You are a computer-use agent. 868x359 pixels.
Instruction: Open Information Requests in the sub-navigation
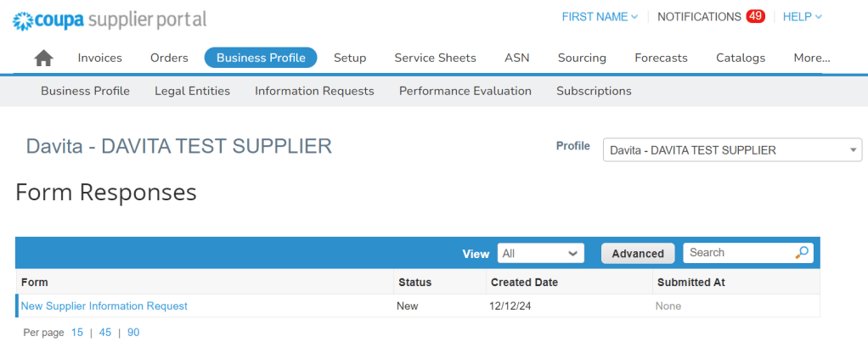click(x=314, y=91)
